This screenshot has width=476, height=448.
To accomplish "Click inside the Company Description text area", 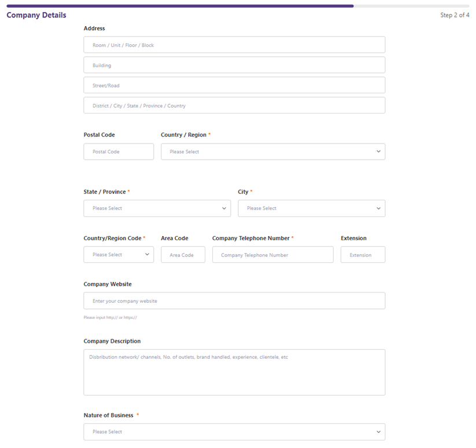I will 234,372.
